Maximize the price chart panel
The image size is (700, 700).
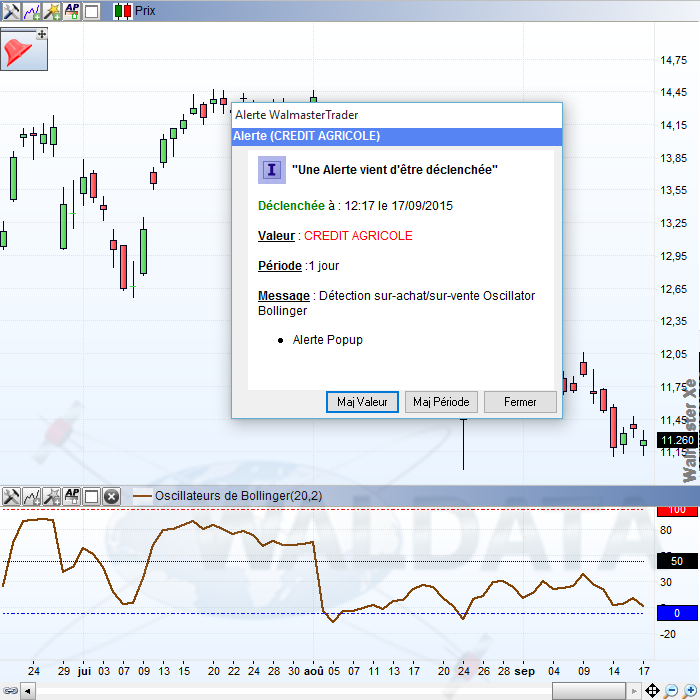click(92, 11)
